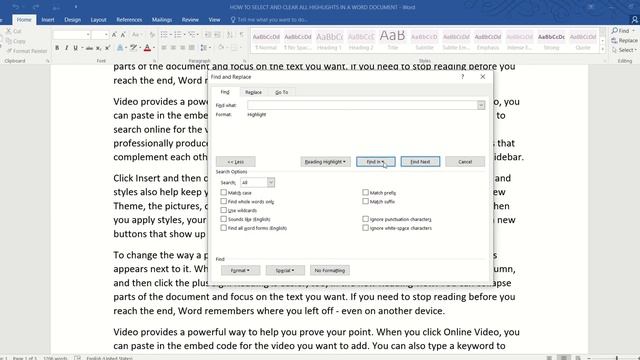Toggle Show/Hide paragraph marks icon
Viewport: 640px width, 360px height.
[242, 35]
